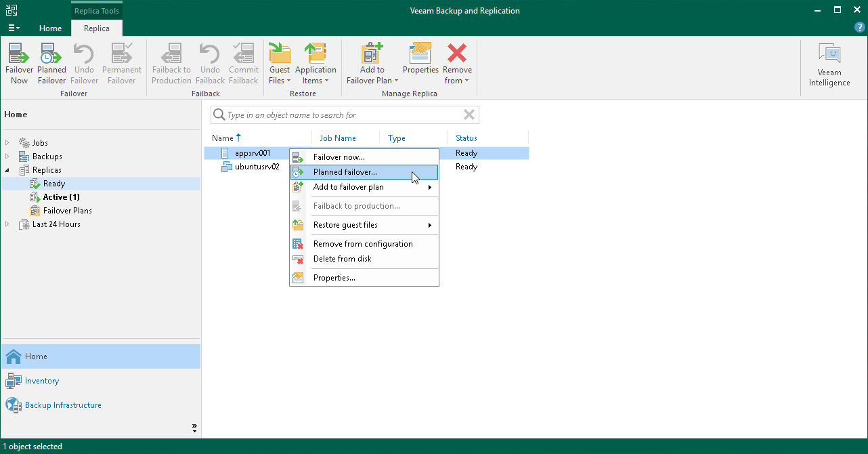Open the Backup Infrastructure view
This screenshot has width=868, height=454.
pyautogui.click(x=100, y=405)
